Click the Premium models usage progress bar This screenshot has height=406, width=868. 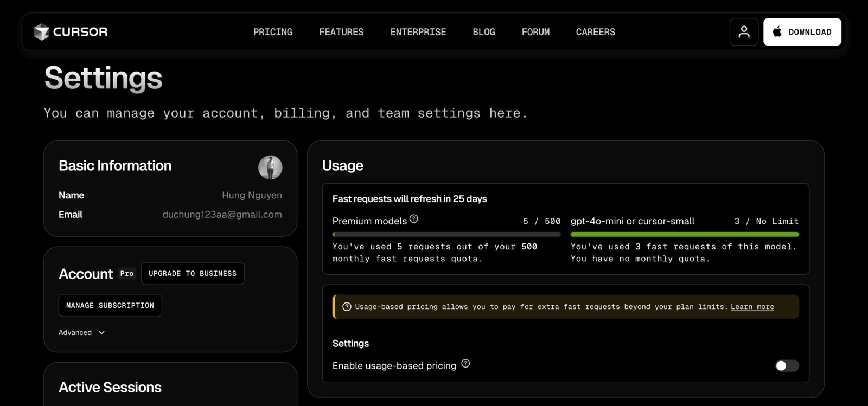[x=446, y=235]
